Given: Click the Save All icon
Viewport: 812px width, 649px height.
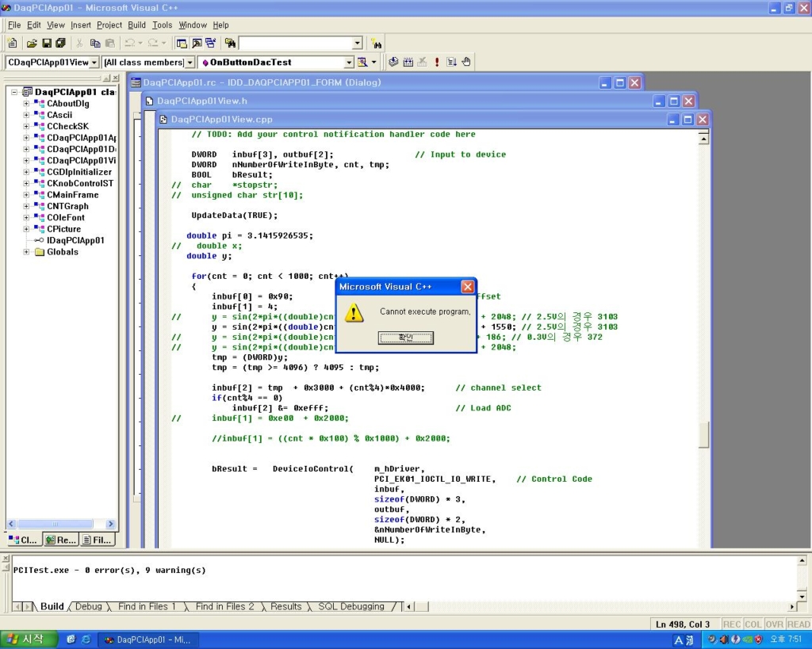Looking at the screenshot, I should tap(60, 44).
